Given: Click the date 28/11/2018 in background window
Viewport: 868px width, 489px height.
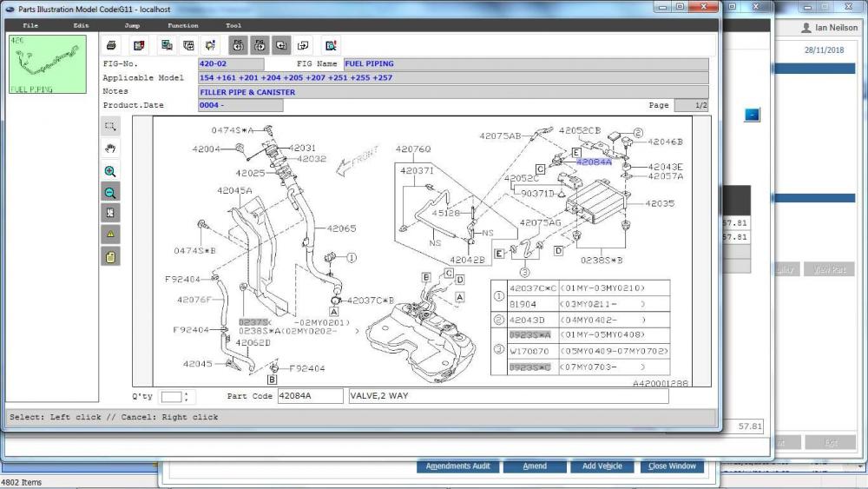Looking at the screenshot, I should tap(824, 50).
